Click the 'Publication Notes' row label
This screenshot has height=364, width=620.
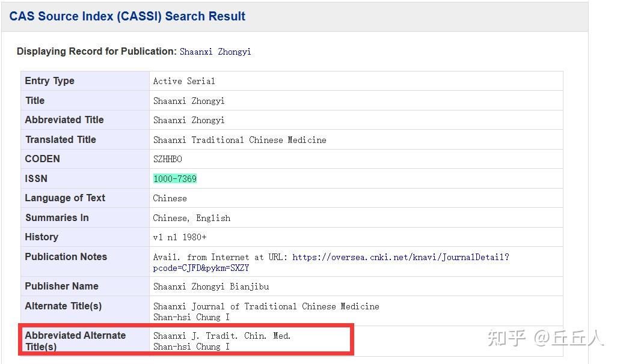pyautogui.click(x=66, y=256)
